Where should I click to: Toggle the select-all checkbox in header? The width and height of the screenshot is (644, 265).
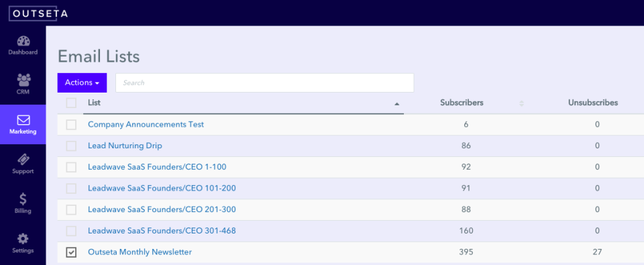[x=72, y=103]
